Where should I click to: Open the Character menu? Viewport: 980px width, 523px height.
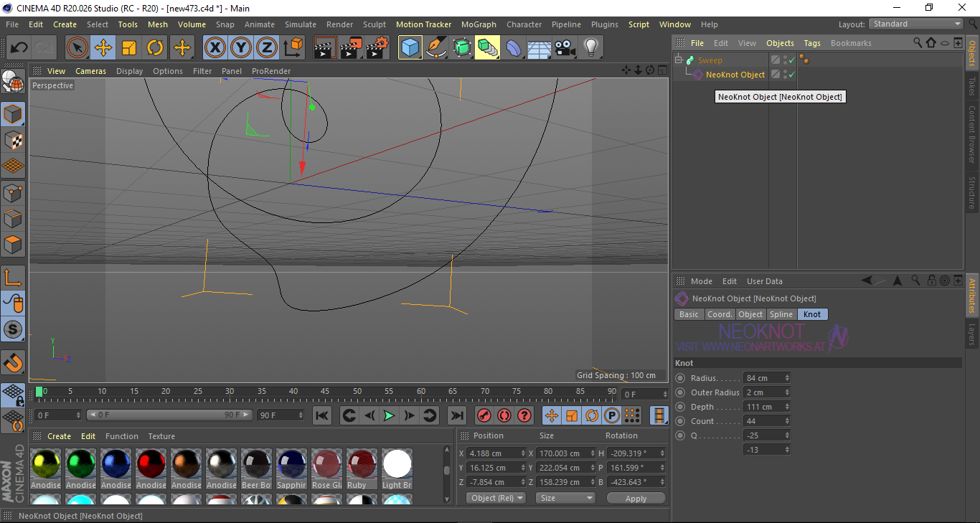tap(524, 24)
